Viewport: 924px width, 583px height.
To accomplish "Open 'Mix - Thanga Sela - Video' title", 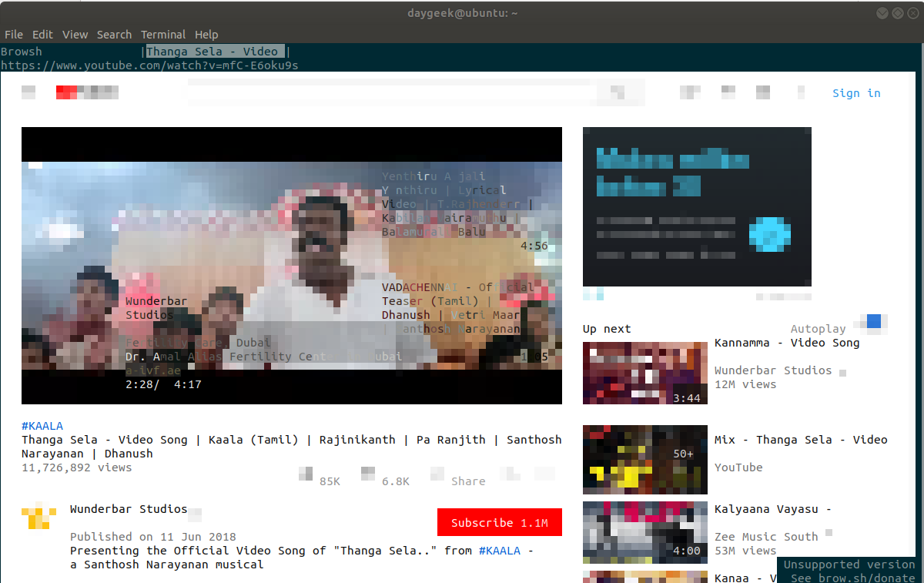I will click(801, 440).
